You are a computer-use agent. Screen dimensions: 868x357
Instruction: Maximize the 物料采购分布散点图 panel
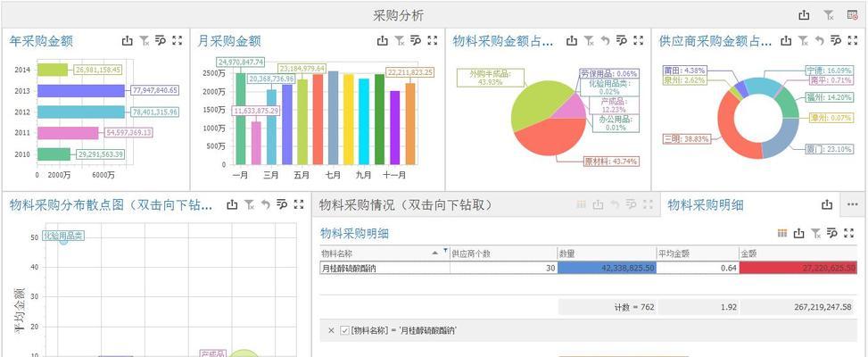point(299,204)
